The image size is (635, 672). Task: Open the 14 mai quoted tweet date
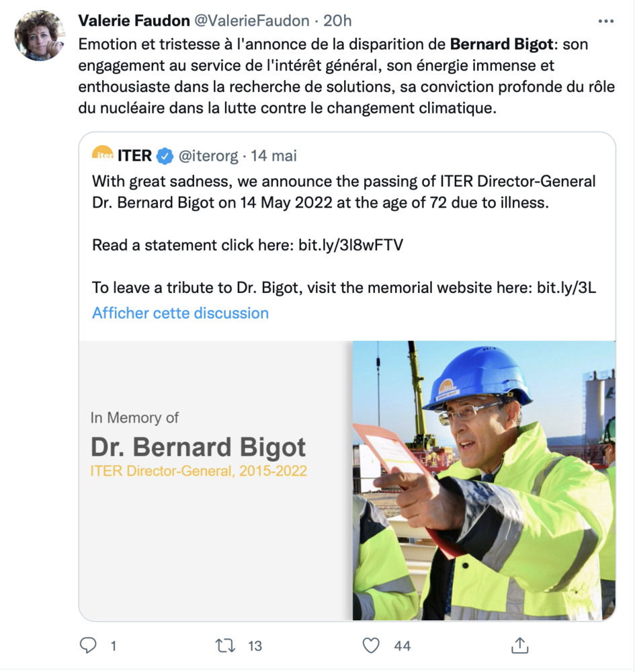tap(273, 156)
